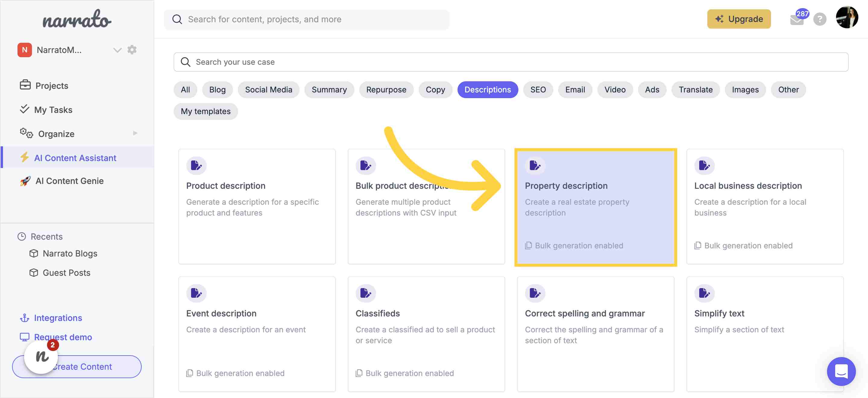This screenshot has width=868, height=398.
Task: Select the All filter tab
Action: click(185, 90)
